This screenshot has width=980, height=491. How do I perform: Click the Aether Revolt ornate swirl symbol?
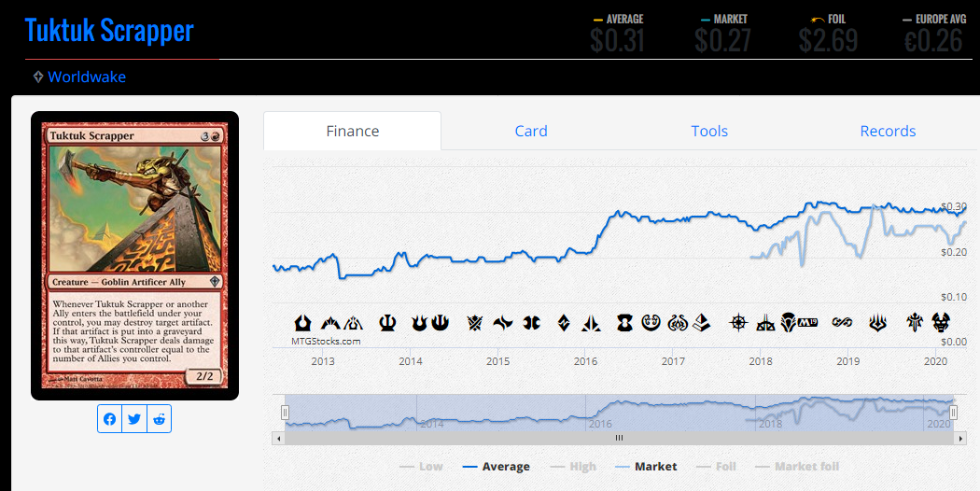tap(678, 323)
